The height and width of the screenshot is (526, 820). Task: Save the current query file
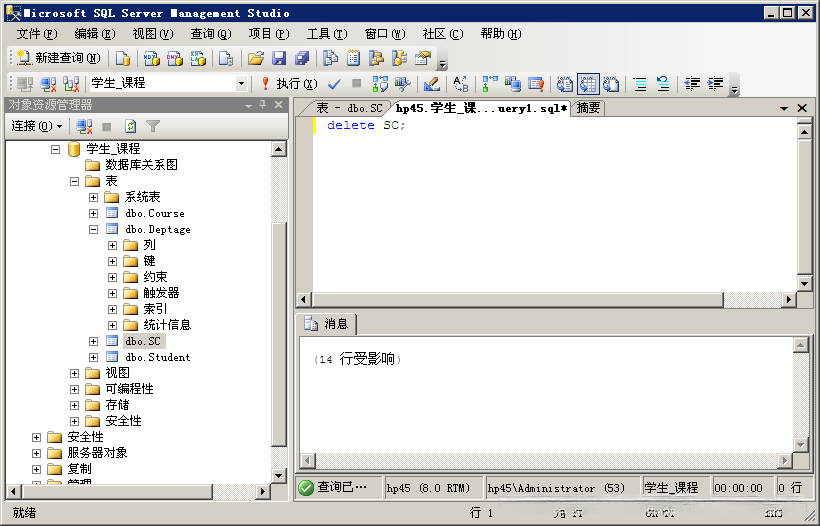[x=279, y=58]
